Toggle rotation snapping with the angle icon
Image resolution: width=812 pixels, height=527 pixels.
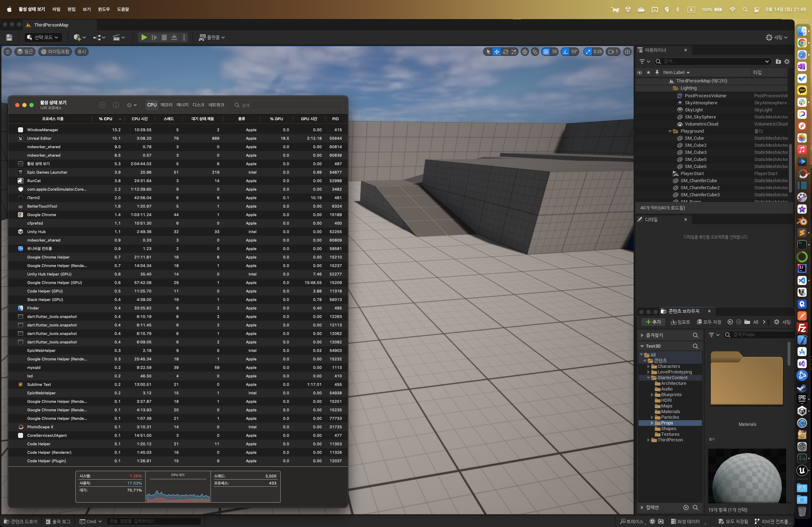[x=566, y=52]
